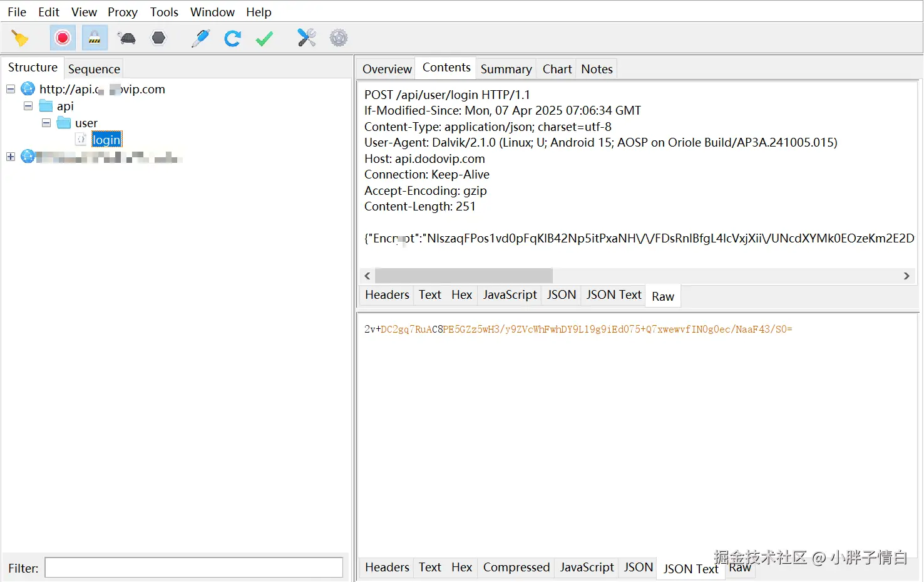The height and width of the screenshot is (582, 924).
Task: Open the Help menu
Action: (x=259, y=12)
